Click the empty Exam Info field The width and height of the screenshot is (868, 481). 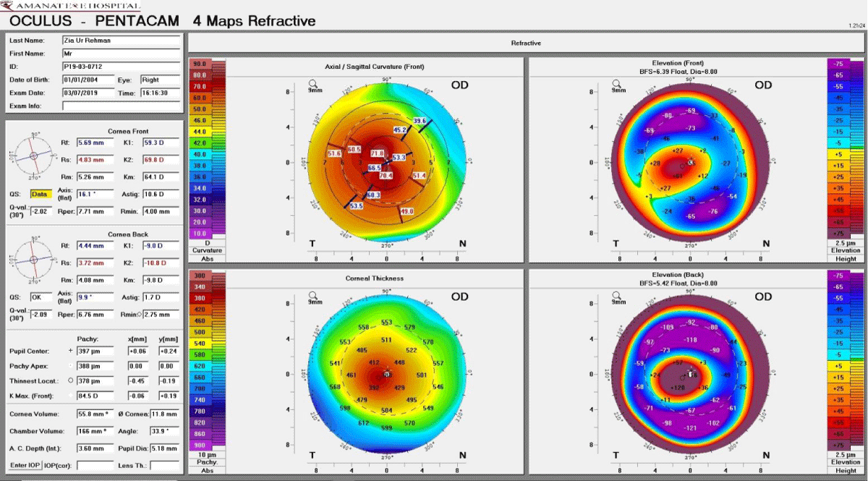[121, 106]
